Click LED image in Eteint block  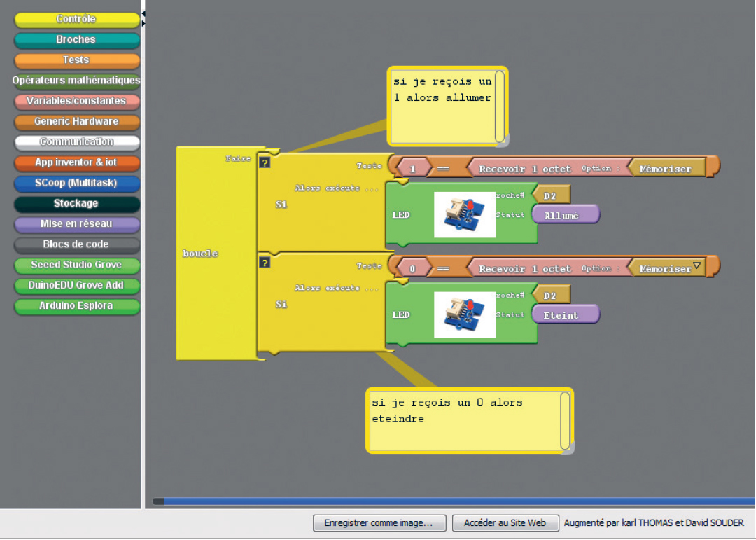(x=465, y=314)
